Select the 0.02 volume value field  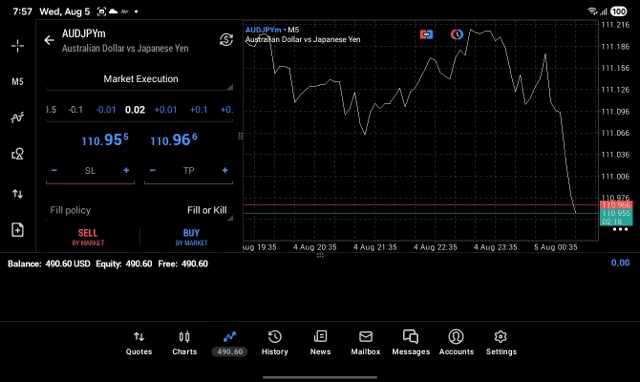point(135,110)
